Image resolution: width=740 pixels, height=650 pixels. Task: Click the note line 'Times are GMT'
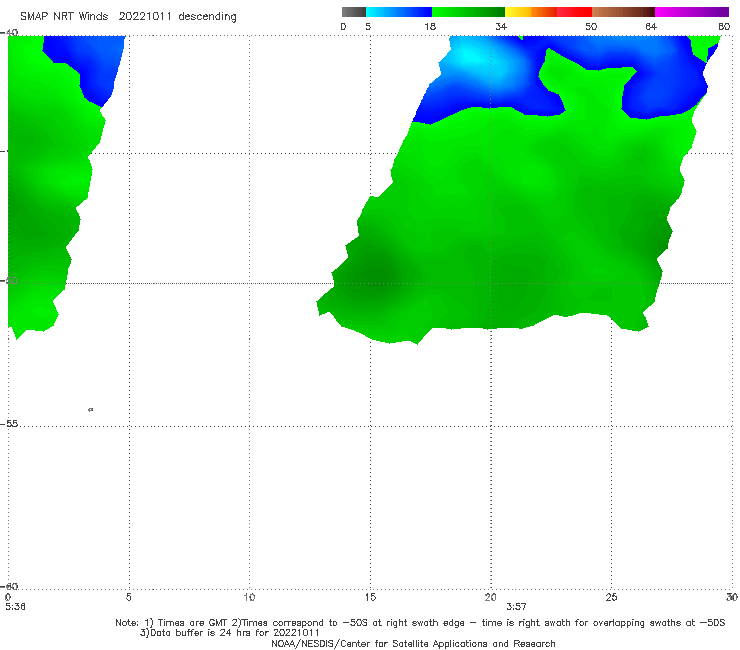[x=193, y=623]
